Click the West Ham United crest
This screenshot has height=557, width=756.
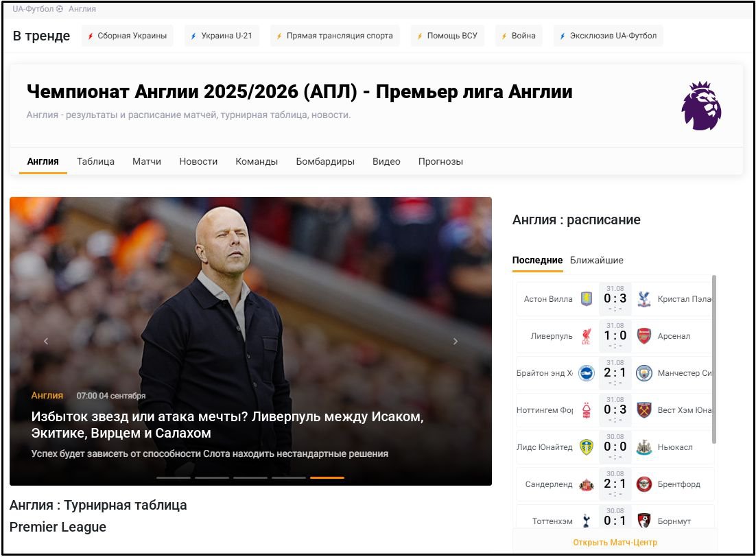(643, 410)
